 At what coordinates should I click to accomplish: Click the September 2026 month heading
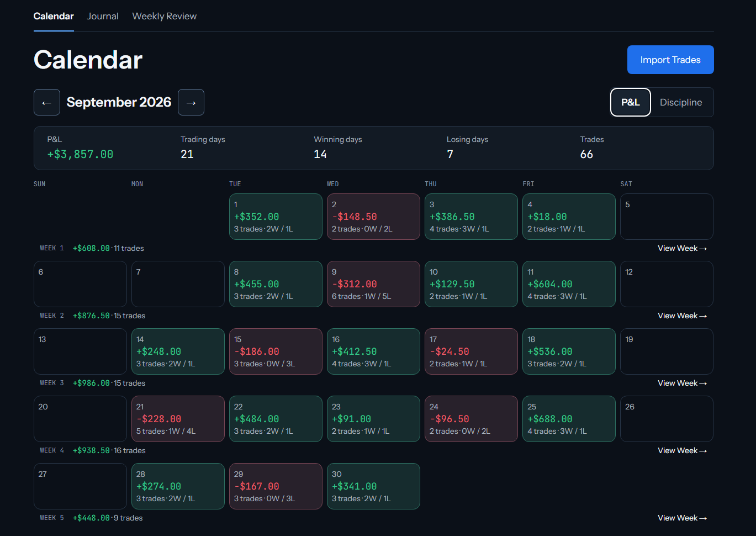[119, 102]
